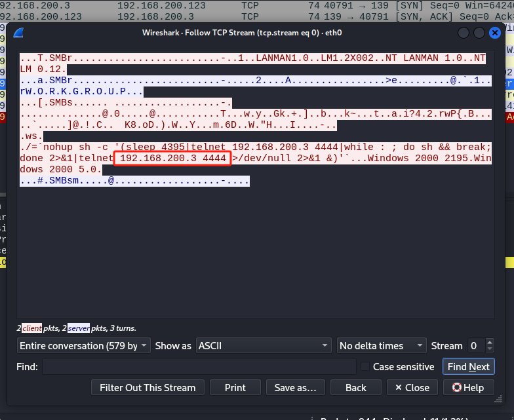
Task: Click the resize grip at dialog corner
Action: (498, 399)
